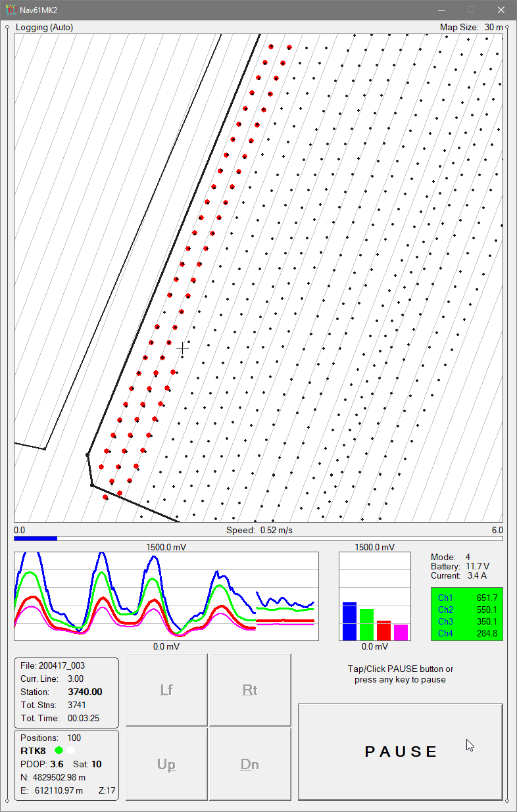Viewport: 517px width, 812px height.
Task: Click the green Ch2 bar in bar chart
Action: coord(366,625)
